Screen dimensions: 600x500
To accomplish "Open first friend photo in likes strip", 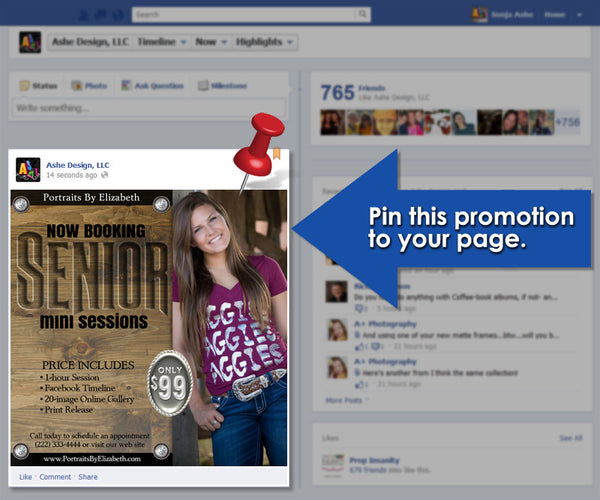I will pyautogui.click(x=333, y=122).
